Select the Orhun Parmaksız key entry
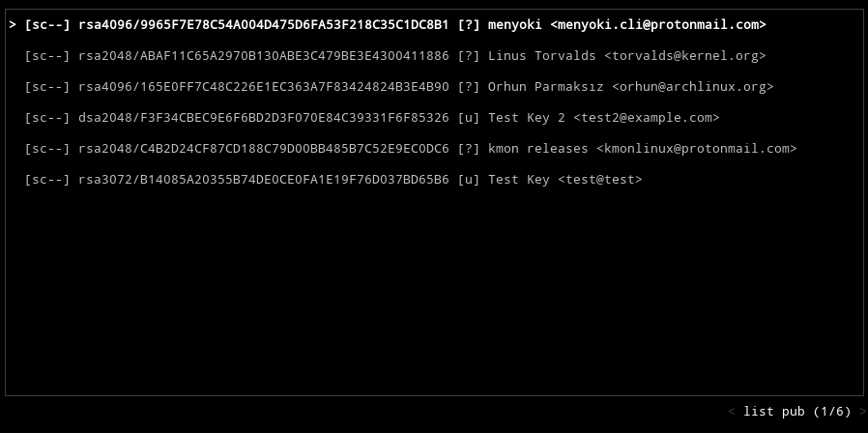The width and height of the screenshot is (868, 433). click(x=399, y=86)
